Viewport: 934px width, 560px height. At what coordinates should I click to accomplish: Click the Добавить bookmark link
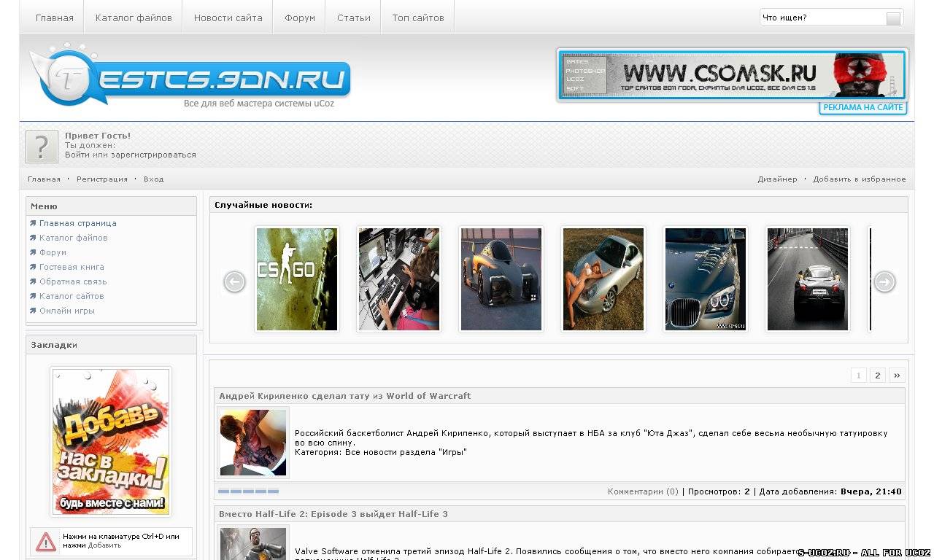pos(105,545)
